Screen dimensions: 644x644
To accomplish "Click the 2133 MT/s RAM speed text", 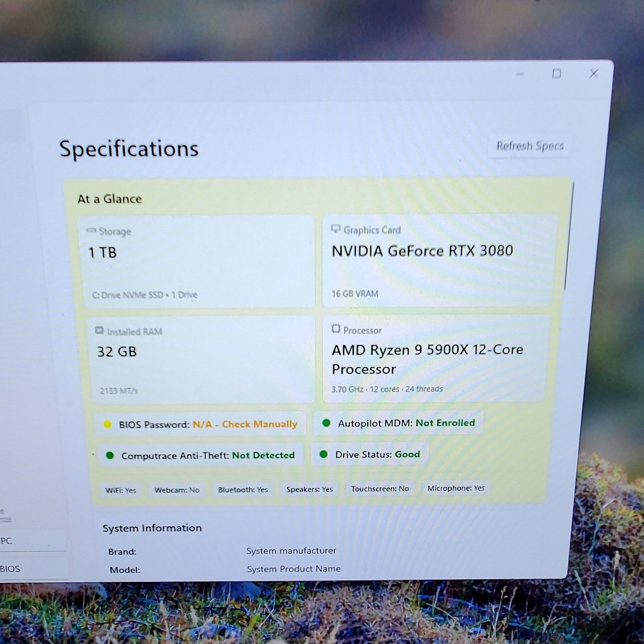I will click(x=119, y=391).
